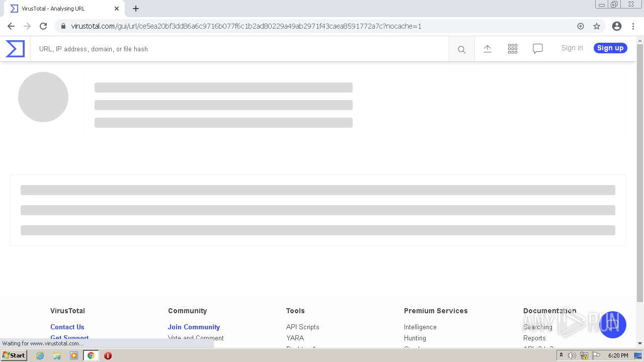Open Contact Us footer link
Viewport: 644px width, 362px height.
[x=67, y=327]
